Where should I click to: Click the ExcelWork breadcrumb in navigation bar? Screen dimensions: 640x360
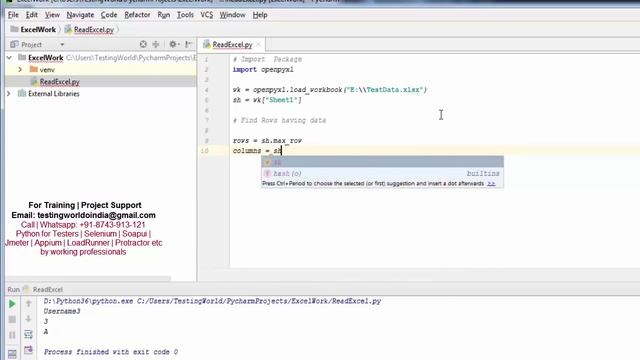(33, 29)
